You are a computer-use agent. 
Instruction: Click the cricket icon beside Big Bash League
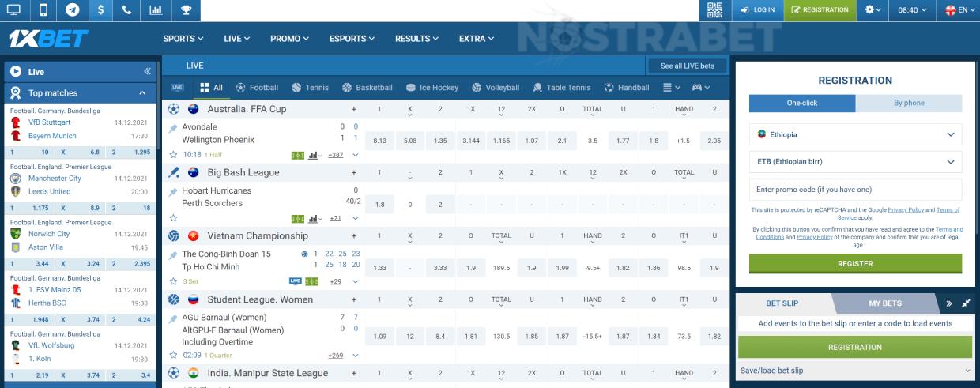pos(174,172)
